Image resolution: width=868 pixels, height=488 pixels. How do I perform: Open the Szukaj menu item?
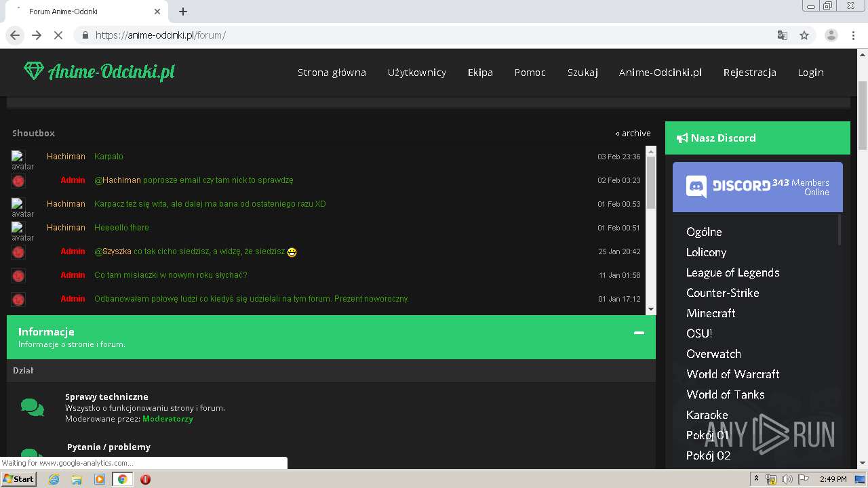pyautogui.click(x=583, y=73)
